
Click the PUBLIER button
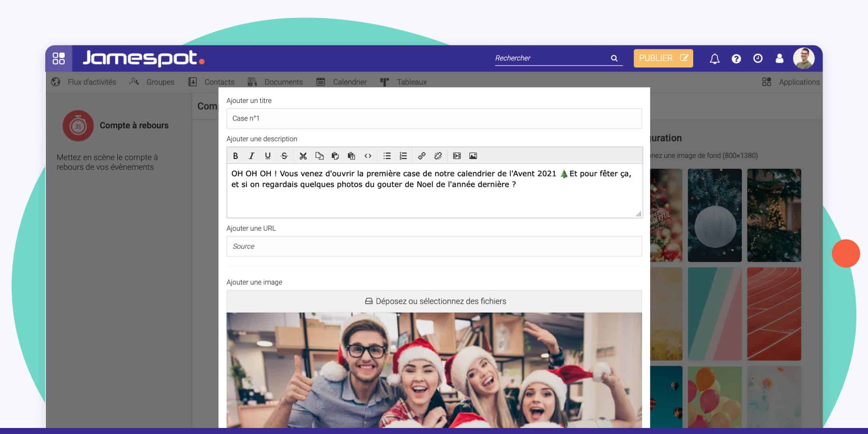tap(663, 58)
